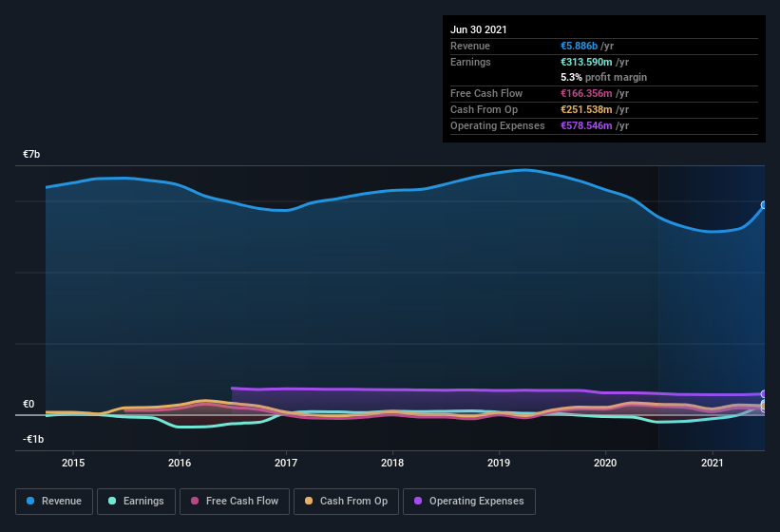Screen dimensions: 780x532
Task: Click the 2021 x-axis label
Action: click(x=713, y=463)
